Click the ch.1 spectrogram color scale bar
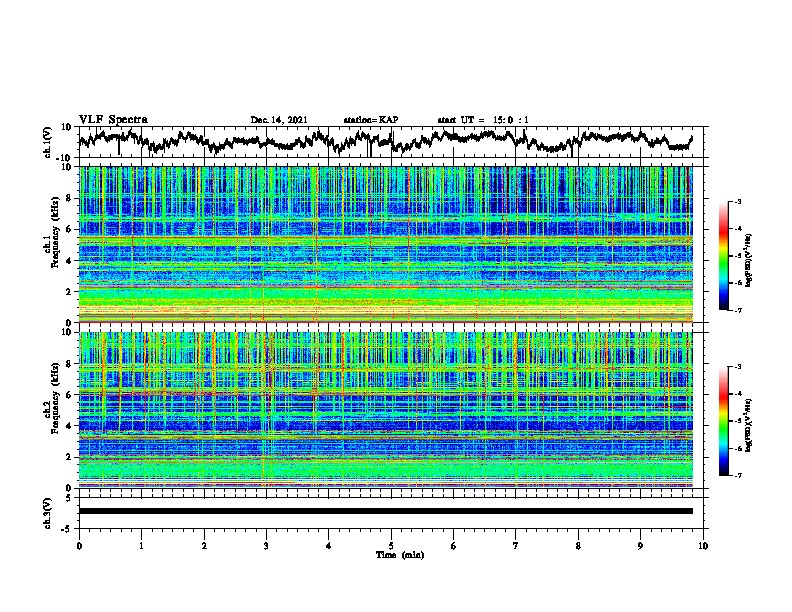Screen dimensions: 792x612 (x=723, y=256)
